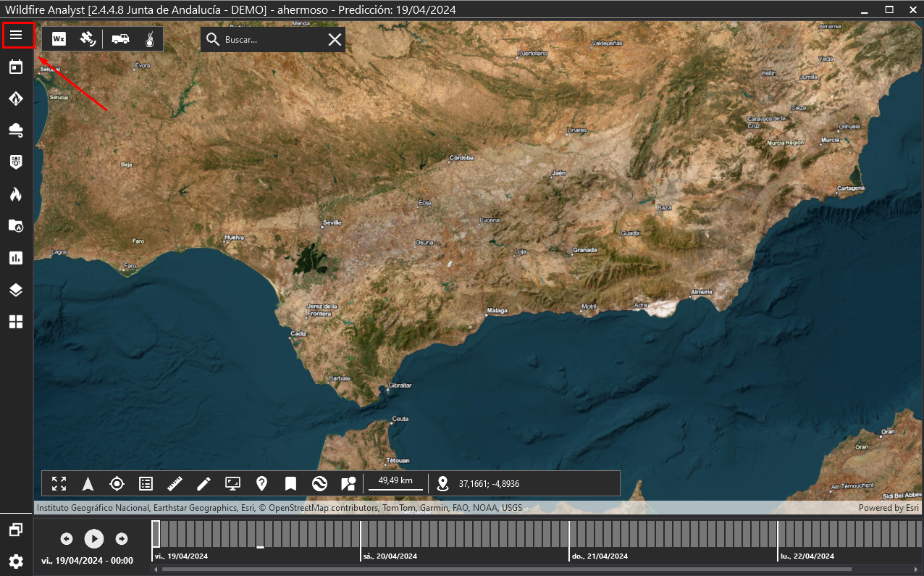Click the full extent zoom icon
Screen dimensions: 924x576
[x=59, y=483]
